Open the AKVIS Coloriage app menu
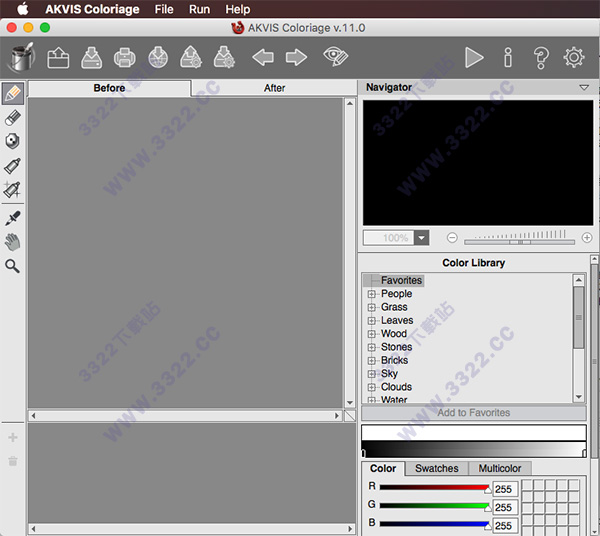This screenshot has width=600, height=536. pos(92,9)
